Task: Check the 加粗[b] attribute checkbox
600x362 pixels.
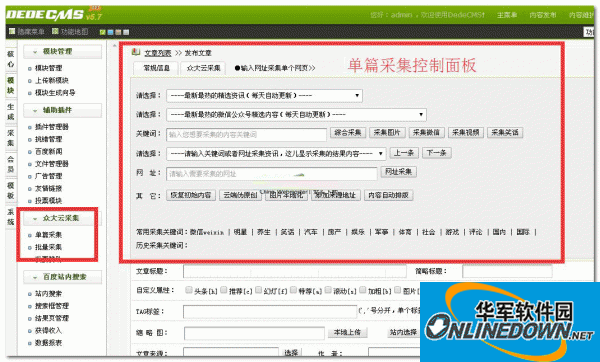Action: (x=363, y=290)
